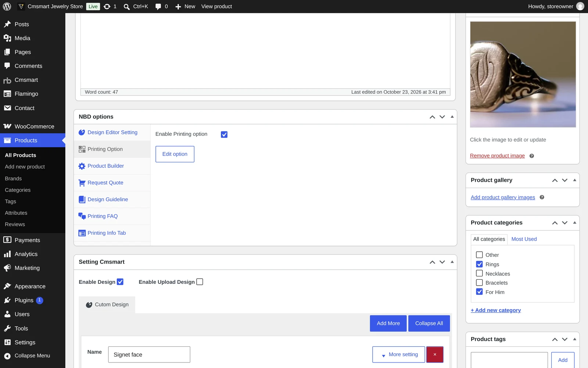The height and width of the screenshot is (368, 588).
Task: Click the Edit option button
Action: tap(175, 154)
